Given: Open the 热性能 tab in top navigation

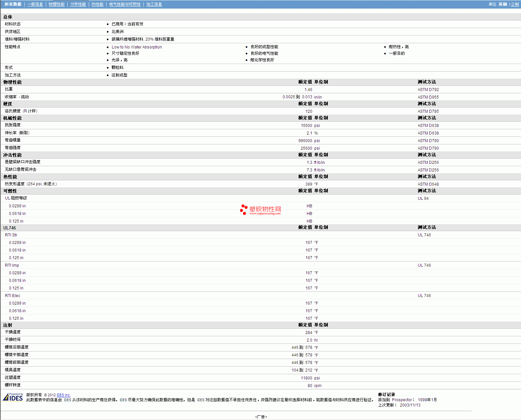Looking at the screenshot, I should tap(97, 4).
